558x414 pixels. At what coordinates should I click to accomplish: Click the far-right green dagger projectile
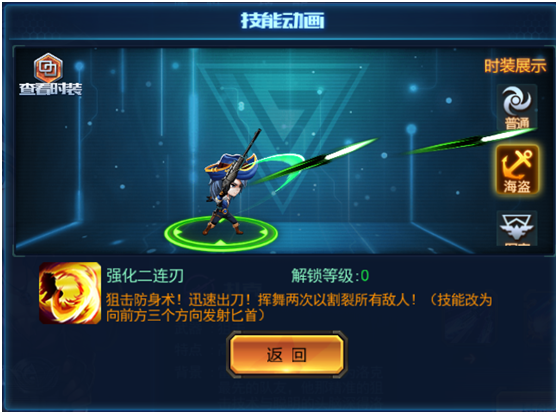tap(469, 141)
